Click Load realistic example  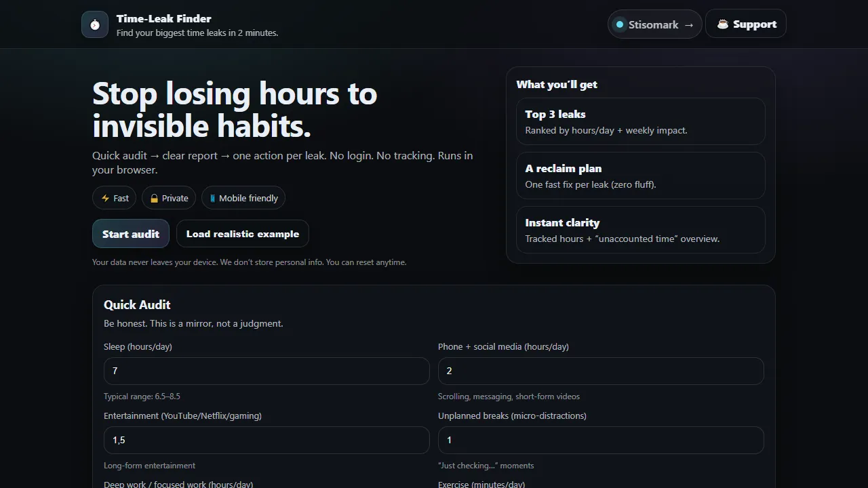click(242, 233)
